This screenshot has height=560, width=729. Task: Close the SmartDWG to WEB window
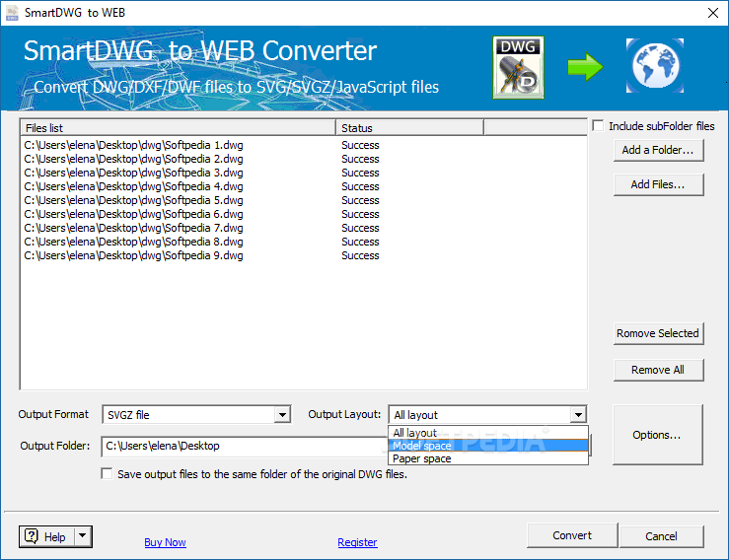coord(713,13)
